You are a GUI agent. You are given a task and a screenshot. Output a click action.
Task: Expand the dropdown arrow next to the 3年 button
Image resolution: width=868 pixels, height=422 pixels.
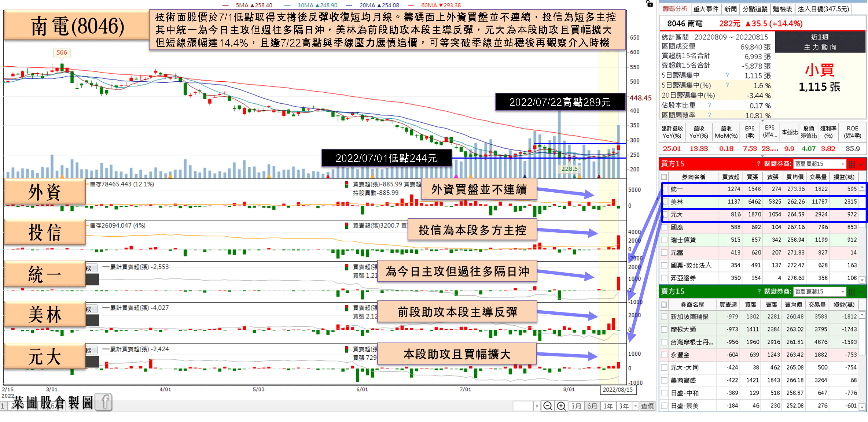pyautogui.click(x=636, y=406)
